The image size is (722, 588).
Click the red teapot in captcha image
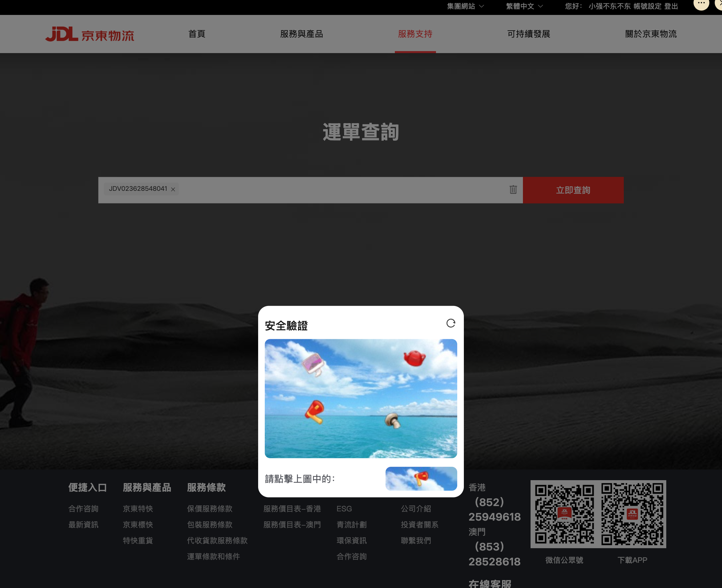tap(414, 358)
